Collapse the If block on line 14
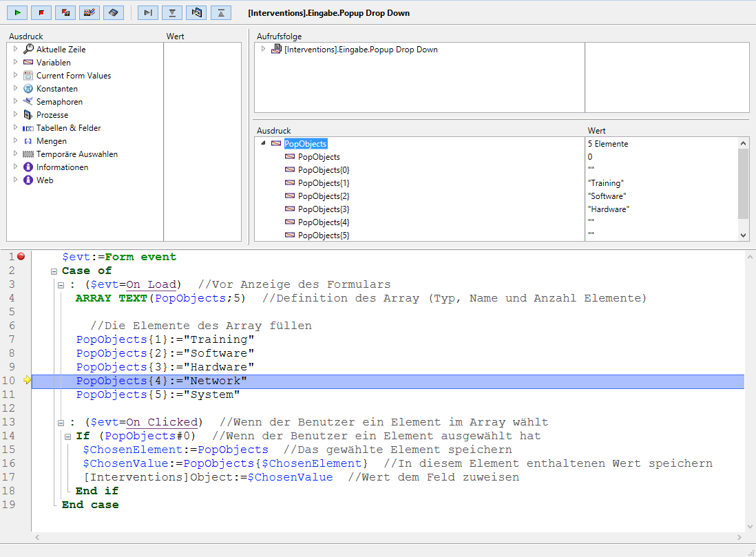756x557 pixels. coord(68,437)
